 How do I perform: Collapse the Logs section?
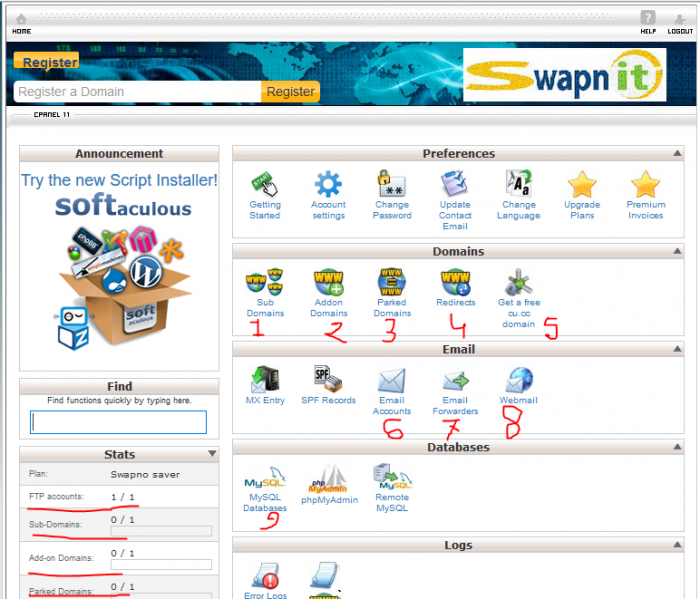(x=677, y=545)
